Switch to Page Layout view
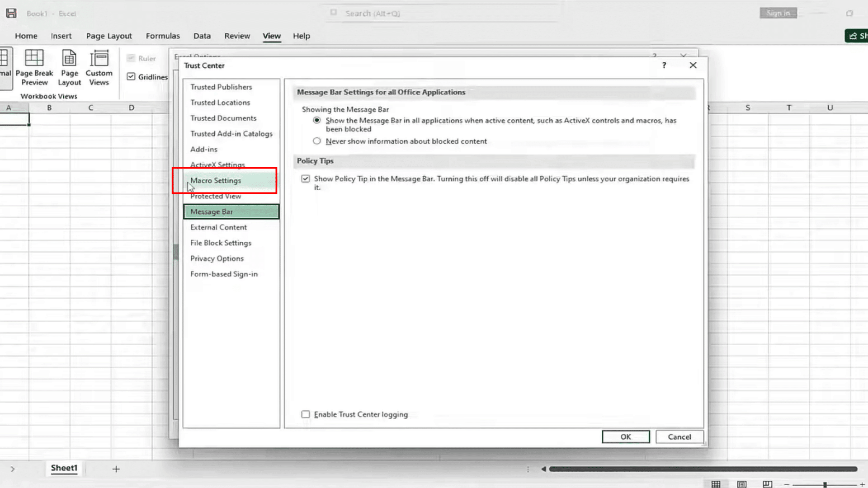This screenshot has height=488, width=868. pyautogui.click(x=69, y=67)
